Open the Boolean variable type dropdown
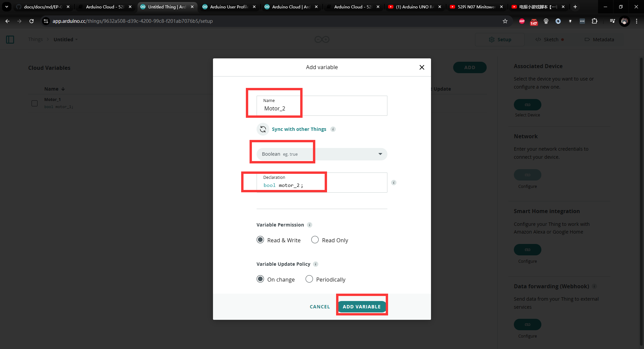The height and width of the screenshot is (349, 644). click(x=322, y=154)
